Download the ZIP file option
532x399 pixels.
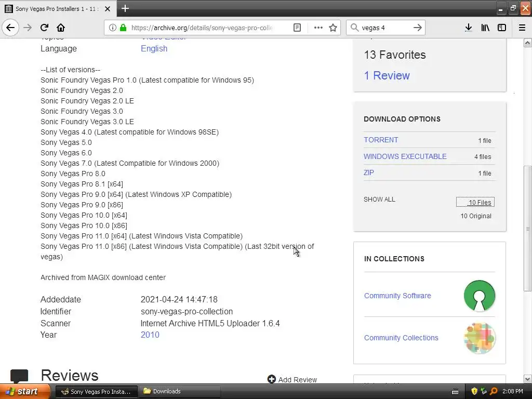(369, 172)
